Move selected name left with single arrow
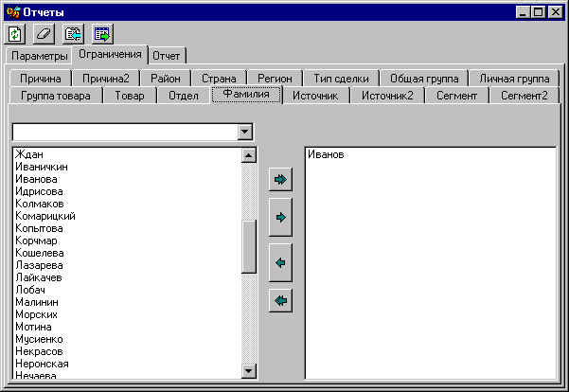This screenshot has height=392, width=569. [x=280, y=262]
